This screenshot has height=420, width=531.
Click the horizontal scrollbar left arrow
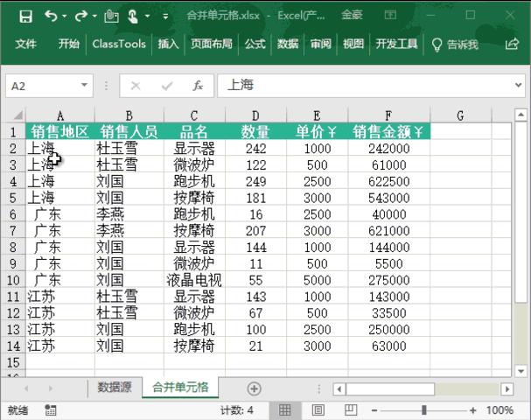[339, 388]
